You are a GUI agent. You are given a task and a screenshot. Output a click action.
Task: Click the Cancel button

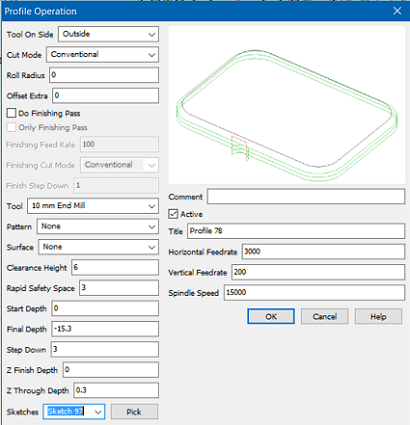point(325,316)
